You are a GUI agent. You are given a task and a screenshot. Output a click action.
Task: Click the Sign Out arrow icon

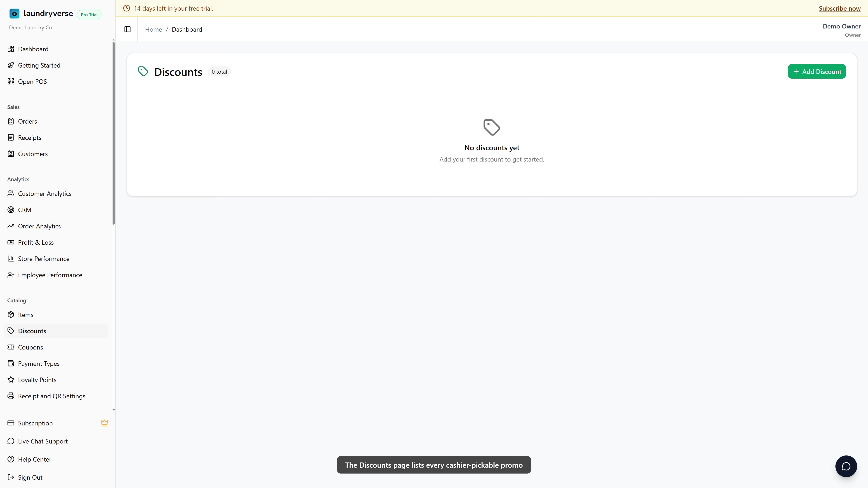[x=11, y=478]
